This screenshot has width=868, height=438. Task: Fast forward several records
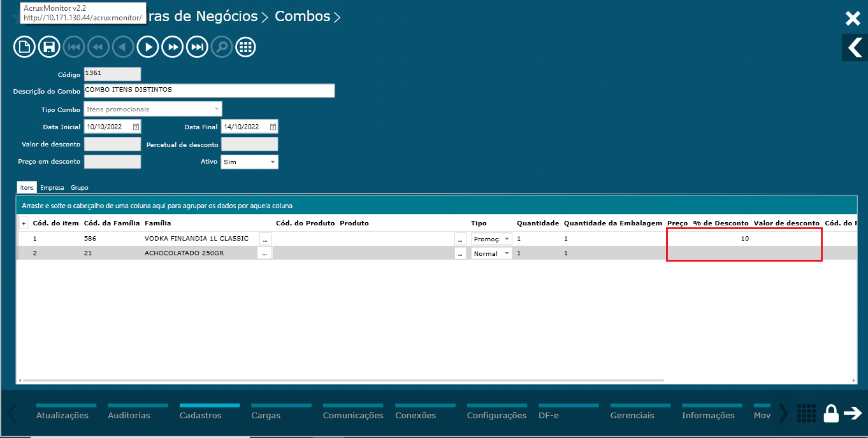click(173, 46)
